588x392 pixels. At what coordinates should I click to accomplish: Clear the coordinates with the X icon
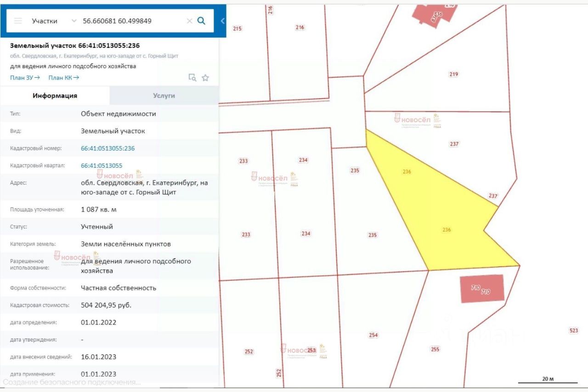189,21
